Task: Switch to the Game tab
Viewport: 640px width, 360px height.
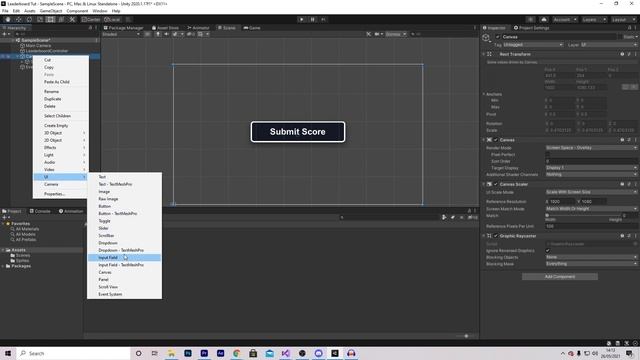Action: pos(252,28)
